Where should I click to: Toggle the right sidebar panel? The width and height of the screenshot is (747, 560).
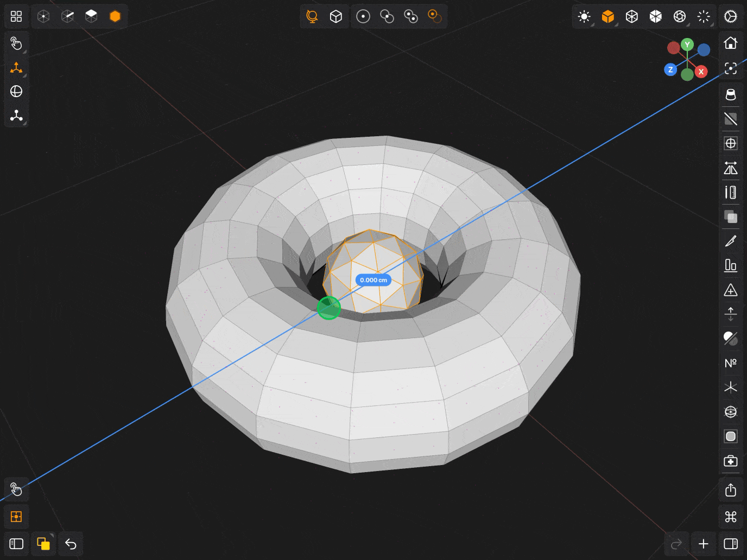(731, 544)
